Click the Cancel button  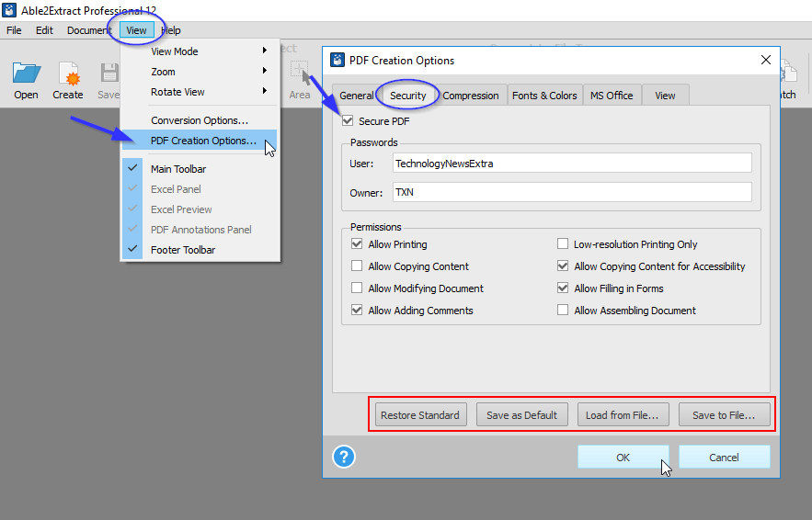pyautogui.click(x=724, y=457)
